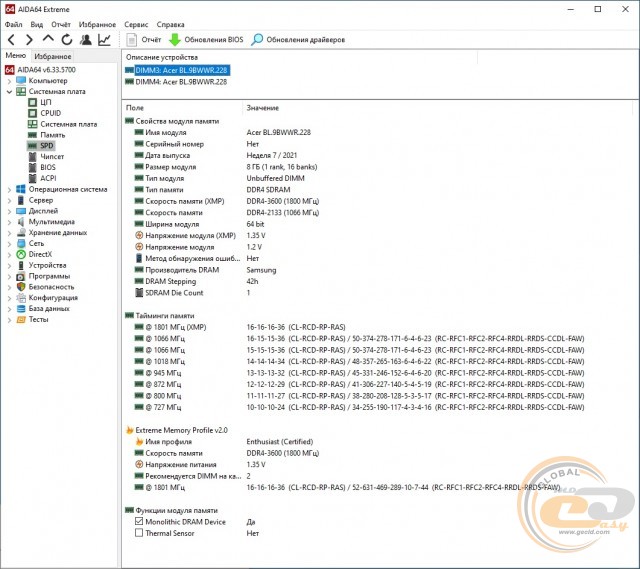This screenshot has width=640, height=569.
Task: Click the Устройства icon in tree
Action: (21, 265)
